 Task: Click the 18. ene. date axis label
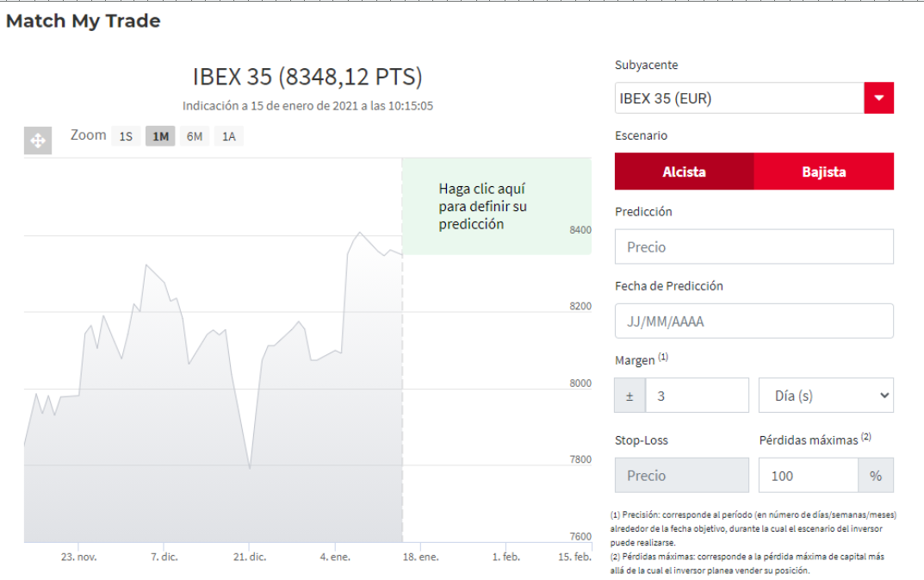[x=422, y=557]
